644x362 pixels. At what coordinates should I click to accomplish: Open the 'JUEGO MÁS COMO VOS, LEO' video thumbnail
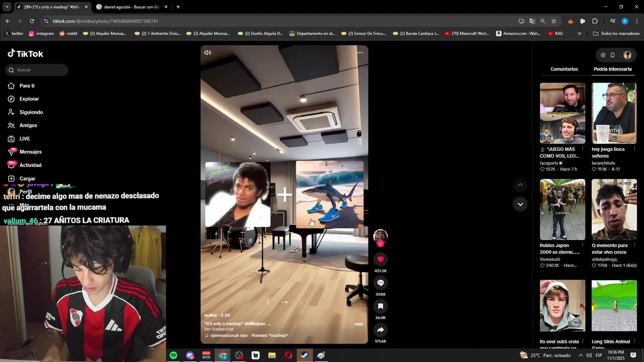pos(562,113)
